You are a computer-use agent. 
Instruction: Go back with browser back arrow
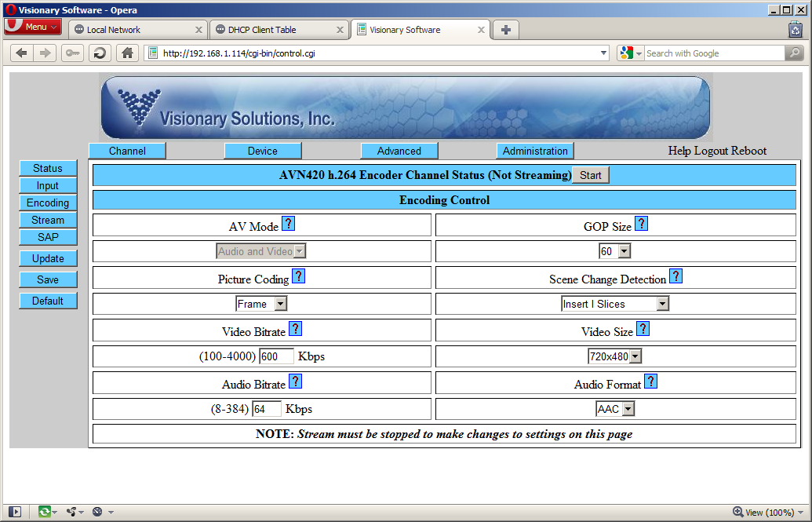pos(22,53)
